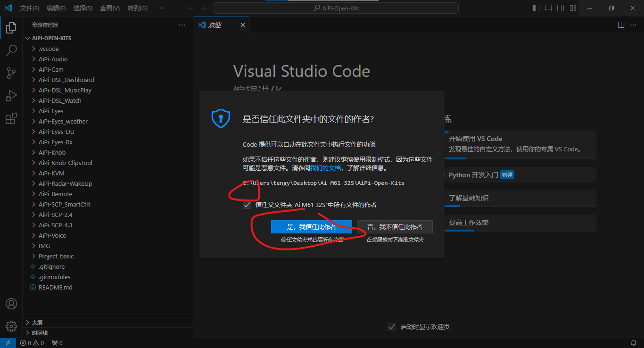Expand the Project_basic folder
Viewport: 644px width, 348px height.
tap(107, 256)
